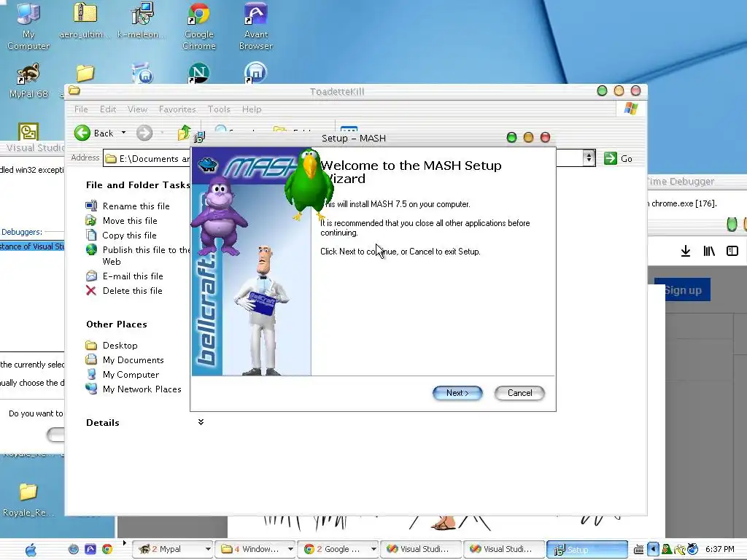Open Windows Explorer taskbar group dropdown arrow
This screenshot has width=747, height=560.
[x=290, y=549]
